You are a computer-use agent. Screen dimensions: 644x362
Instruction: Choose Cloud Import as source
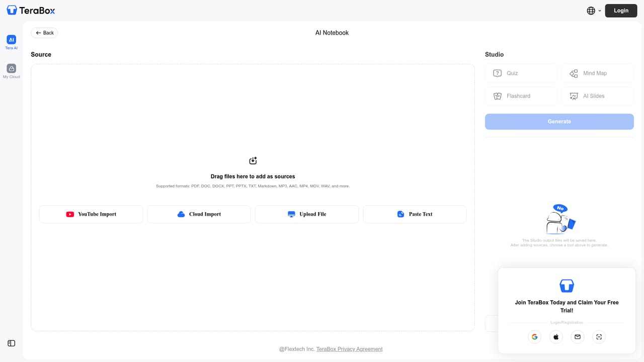199,214
